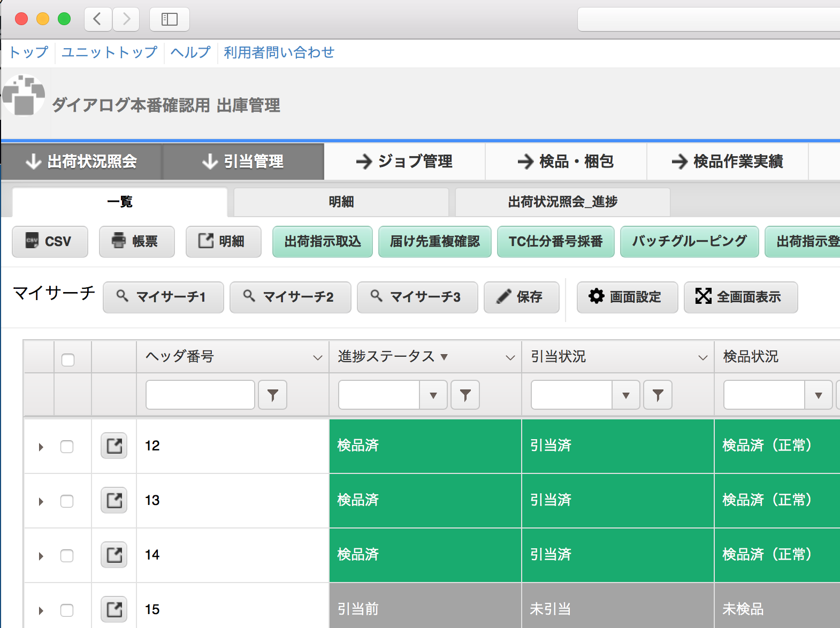Open detail icon for row 13
Viewport: 840px width, 628px height.
pos(114,500)
